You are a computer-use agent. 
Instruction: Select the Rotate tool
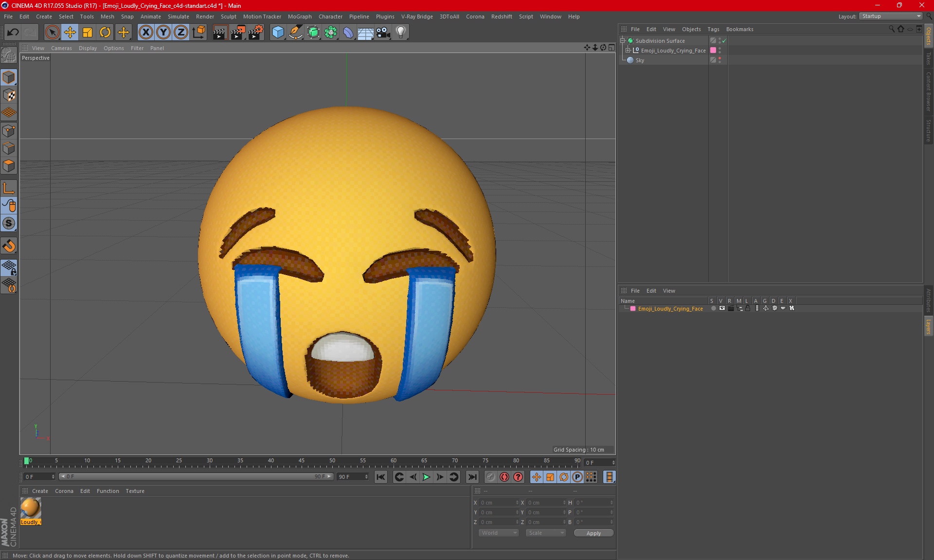tap(105, 33)
